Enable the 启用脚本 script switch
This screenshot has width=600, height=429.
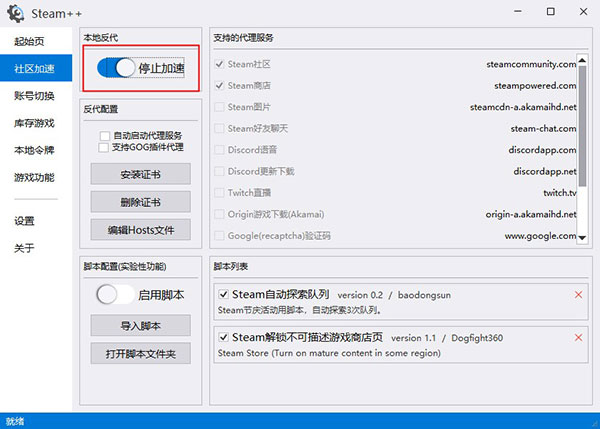pos(116,295)
